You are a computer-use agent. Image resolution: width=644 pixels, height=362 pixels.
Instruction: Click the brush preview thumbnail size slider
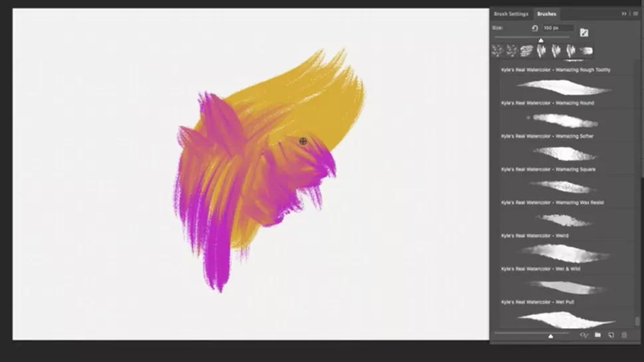tap(531, 333)
